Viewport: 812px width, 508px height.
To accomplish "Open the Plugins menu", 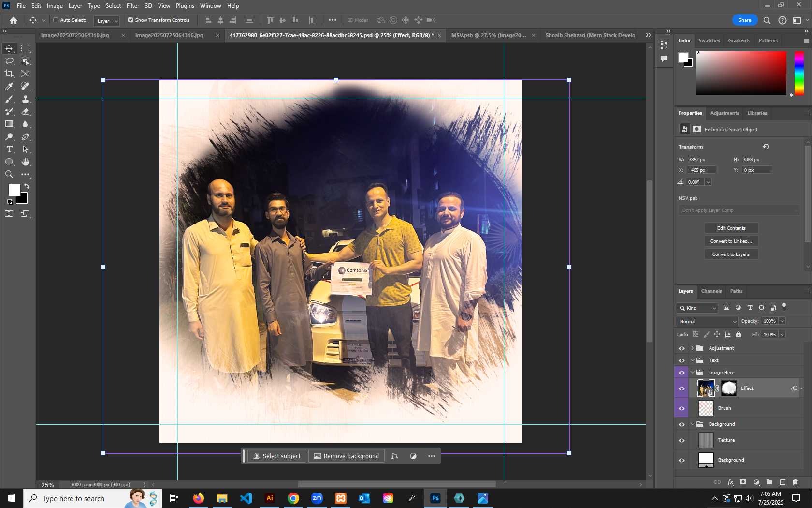I will pyautogui.click(x=185, y=6).
